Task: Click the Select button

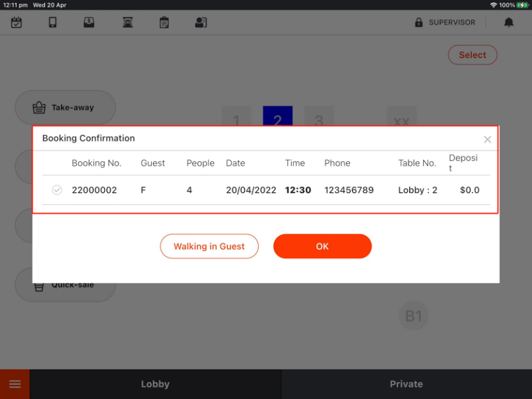Action: coord(472,55)
